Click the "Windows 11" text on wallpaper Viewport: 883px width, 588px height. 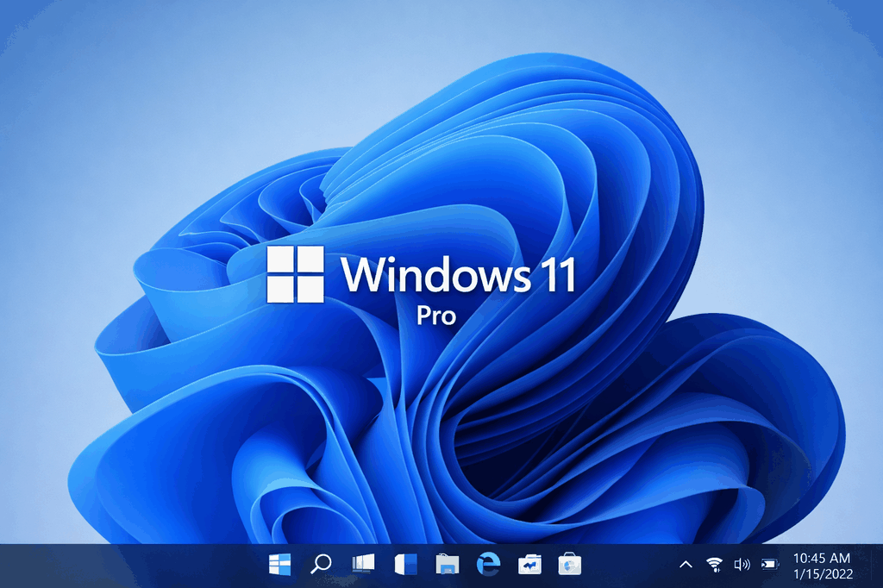(457, 275)
